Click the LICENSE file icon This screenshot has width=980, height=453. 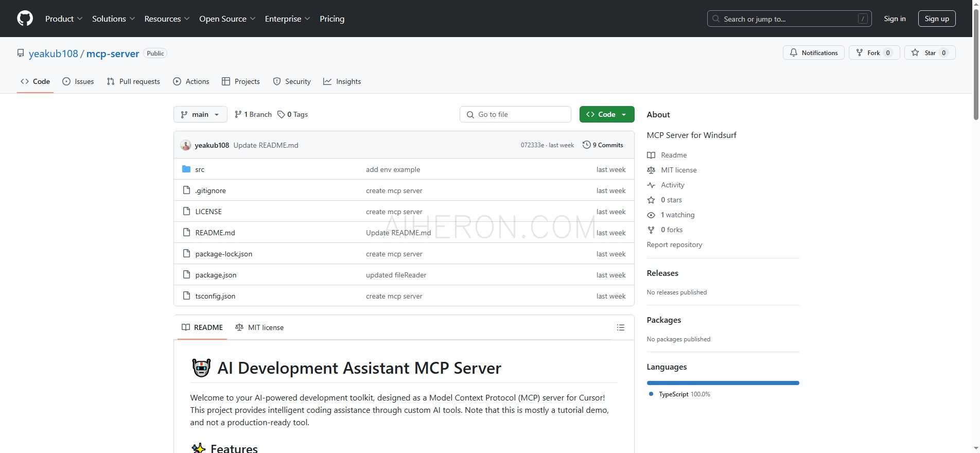click(x=186, y=212)
